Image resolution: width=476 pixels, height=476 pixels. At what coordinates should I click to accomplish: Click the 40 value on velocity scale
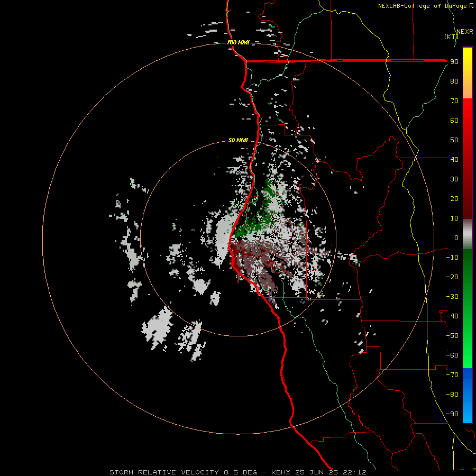454,159
